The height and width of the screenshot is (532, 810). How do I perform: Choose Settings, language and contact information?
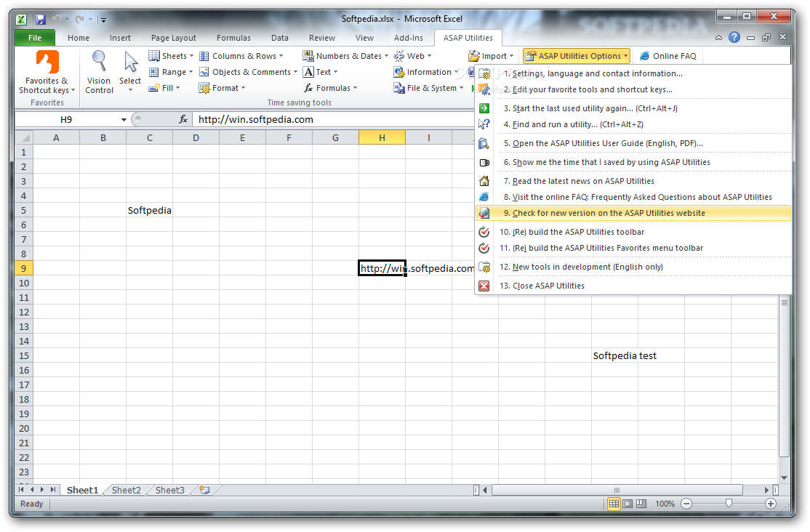coord(633,73)
